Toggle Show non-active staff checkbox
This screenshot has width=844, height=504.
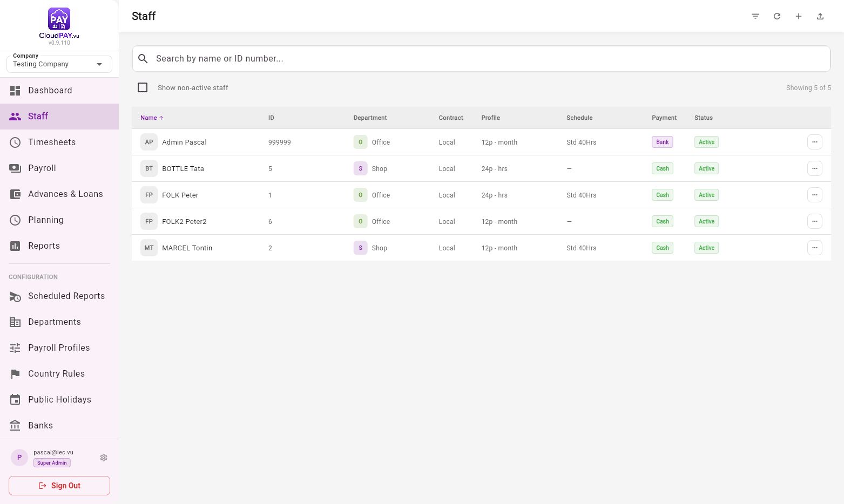[143, 87]
